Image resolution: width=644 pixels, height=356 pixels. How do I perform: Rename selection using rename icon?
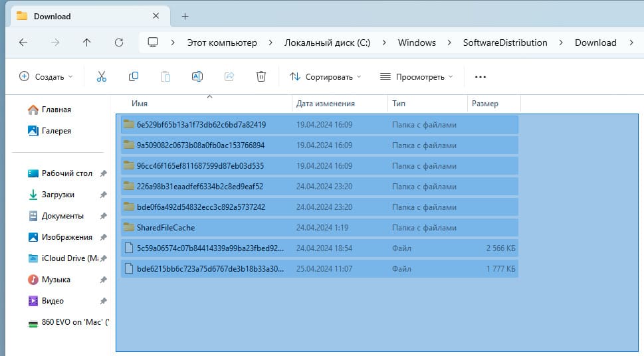click(197, 76)
